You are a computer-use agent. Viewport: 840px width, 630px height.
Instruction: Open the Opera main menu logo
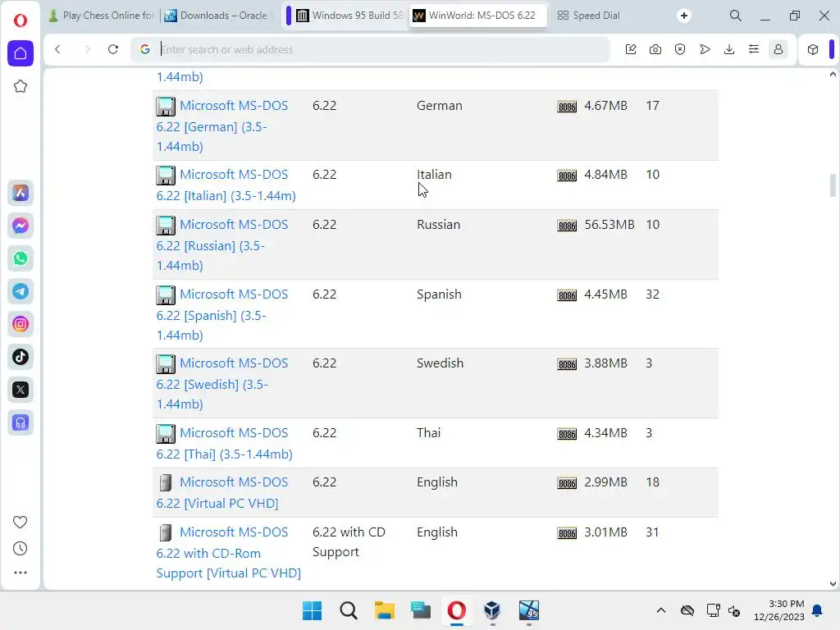[21, 21]
